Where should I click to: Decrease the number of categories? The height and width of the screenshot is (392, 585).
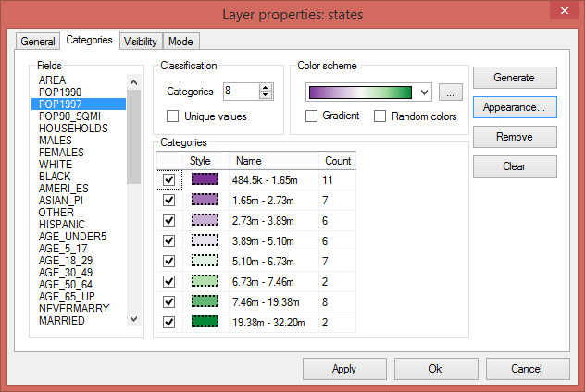pyautogui.click(x=266, y=95)
